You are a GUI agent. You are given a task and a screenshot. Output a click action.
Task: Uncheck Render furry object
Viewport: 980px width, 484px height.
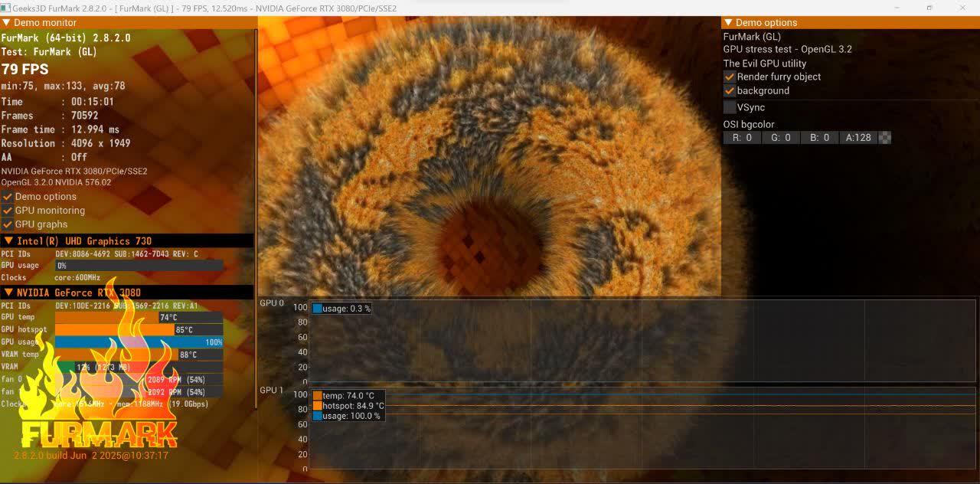[x=730, y=77]
